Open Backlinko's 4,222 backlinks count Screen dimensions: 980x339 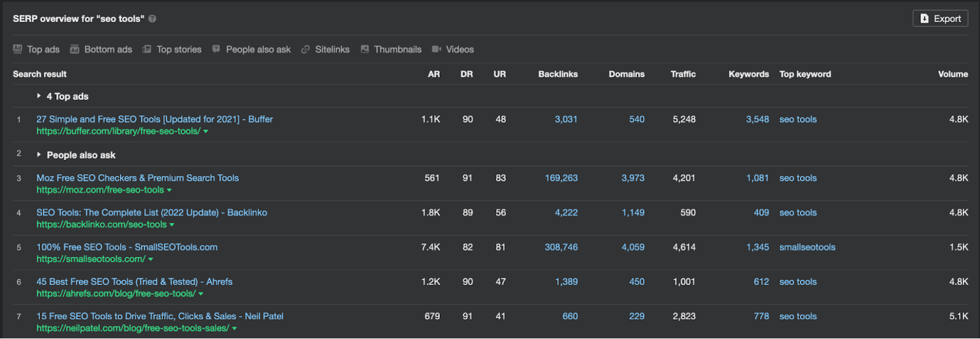click(566, 213)
